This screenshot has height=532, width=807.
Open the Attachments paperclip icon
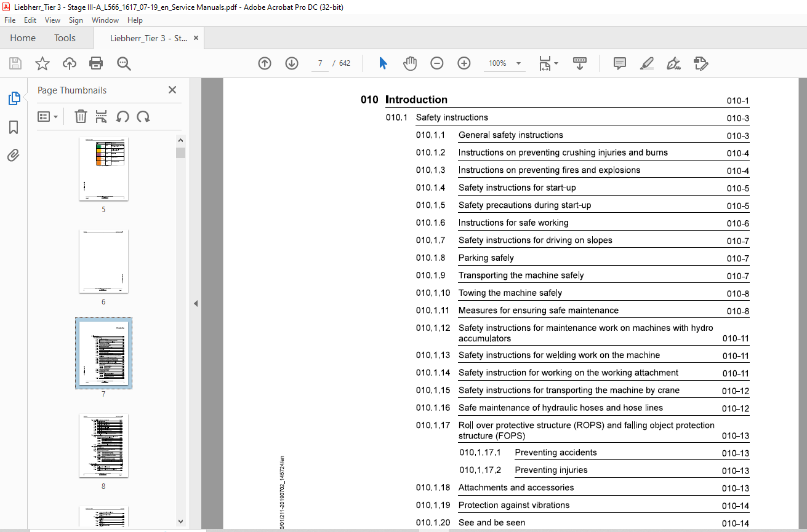tap(14, 156)
